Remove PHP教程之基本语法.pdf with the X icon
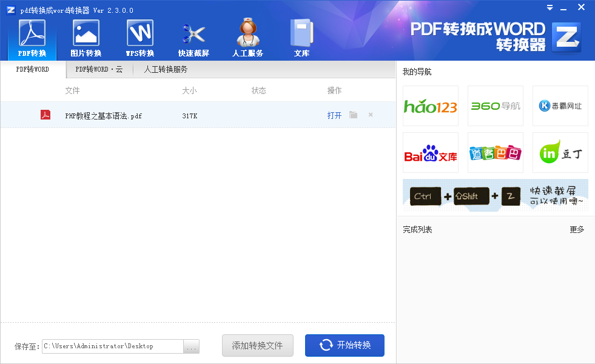Viewport: 595px width, 364px height. [x=371, y=115]
